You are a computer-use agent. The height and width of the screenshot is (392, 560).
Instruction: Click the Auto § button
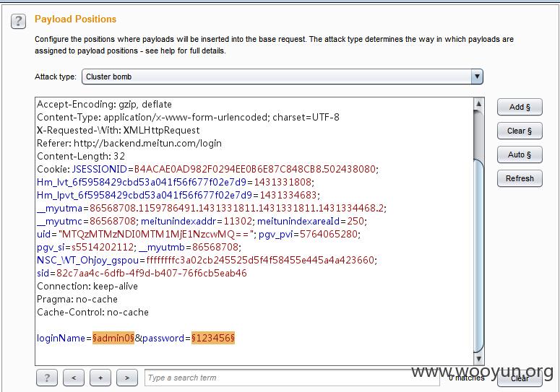coord(520,154)
